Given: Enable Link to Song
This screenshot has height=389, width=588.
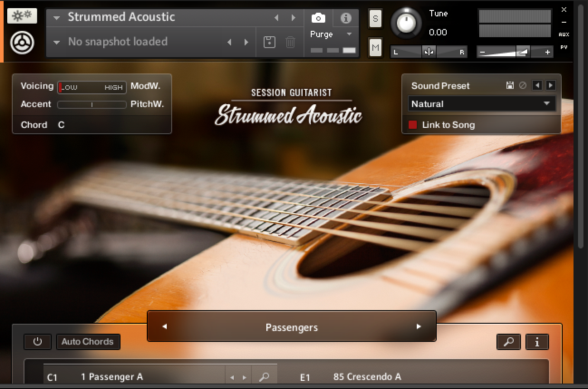Looking at the screenshot, I should pyautogui.click(x=413, y=125).
